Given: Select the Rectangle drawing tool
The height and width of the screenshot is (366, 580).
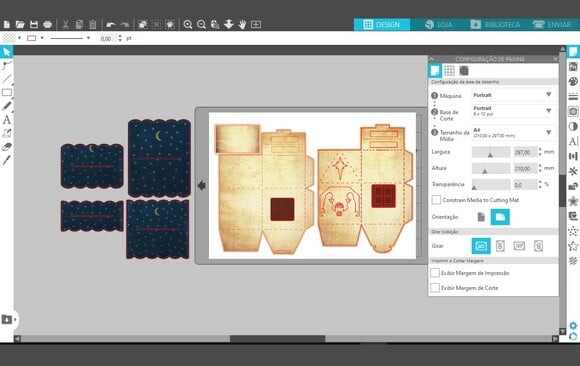Looking at the screenshot, I should tap(7, 93).
